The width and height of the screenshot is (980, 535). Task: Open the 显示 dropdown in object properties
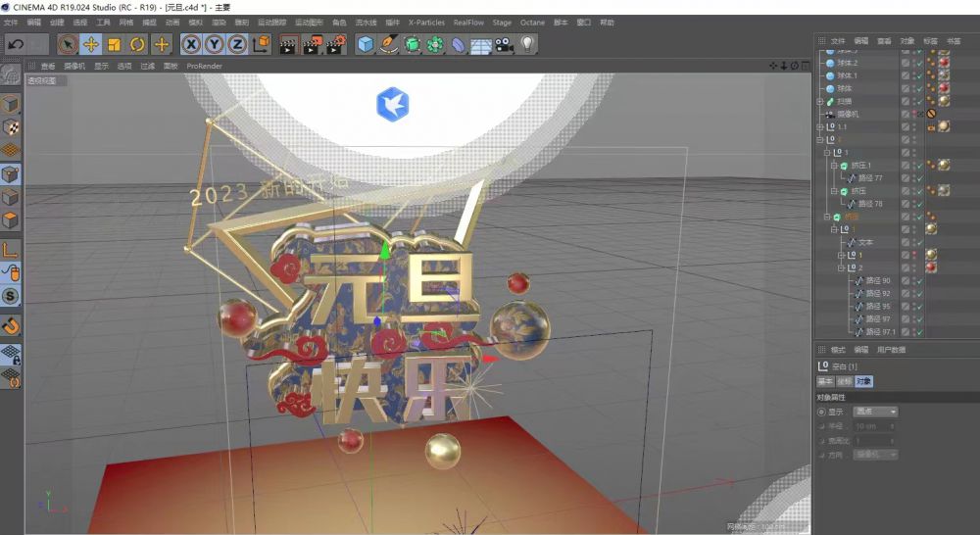tap(875, 412)
